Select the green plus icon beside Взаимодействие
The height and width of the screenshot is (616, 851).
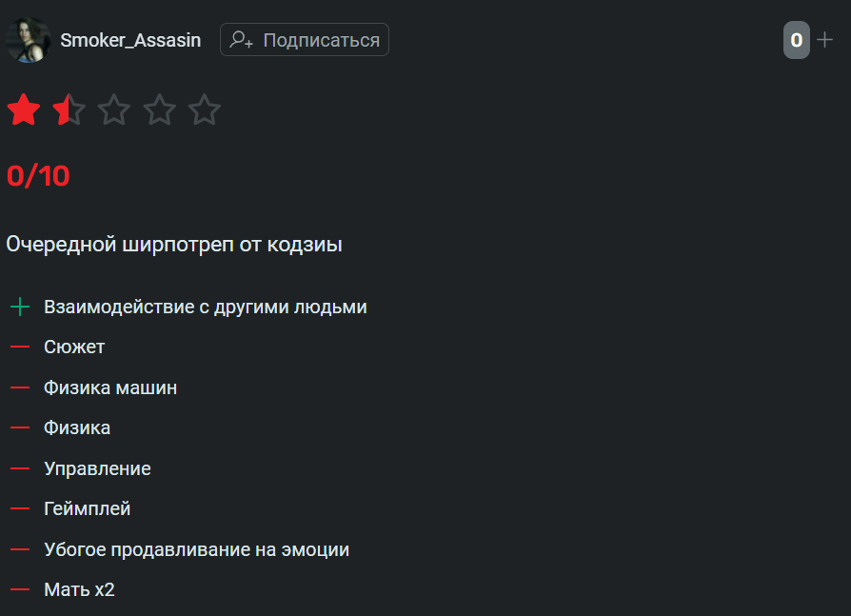[x=20, y=307]
